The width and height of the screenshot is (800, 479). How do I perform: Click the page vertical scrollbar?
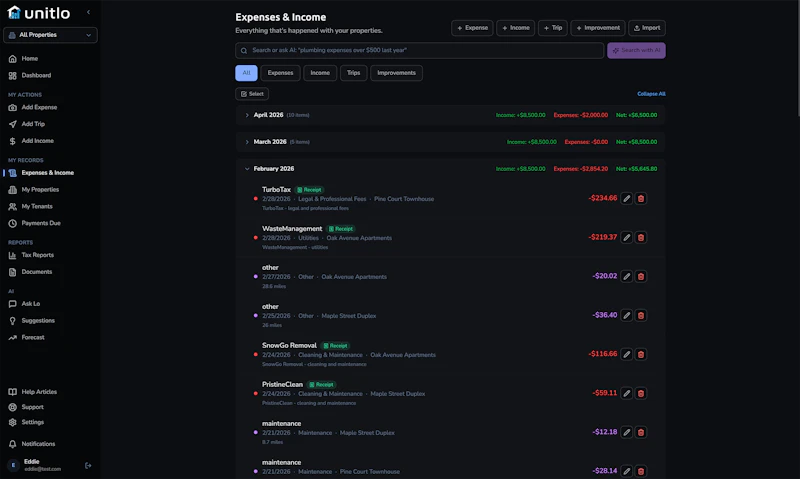797,59
